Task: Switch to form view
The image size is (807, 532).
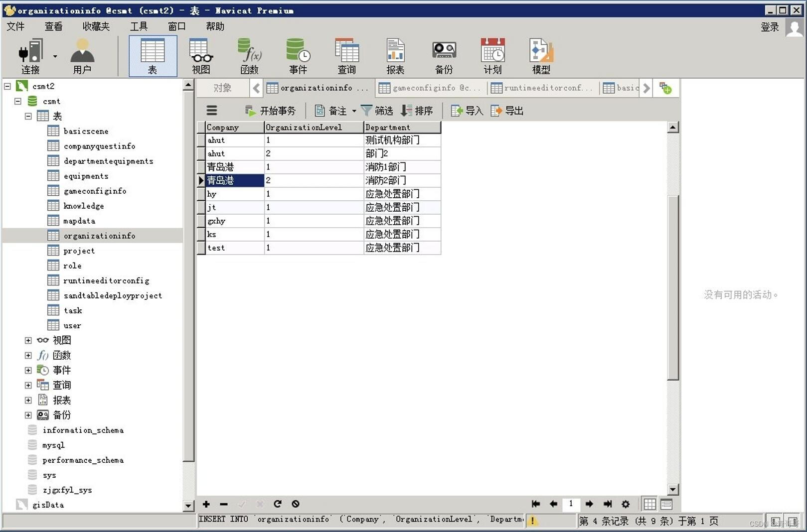Action: tap(666, 504)
